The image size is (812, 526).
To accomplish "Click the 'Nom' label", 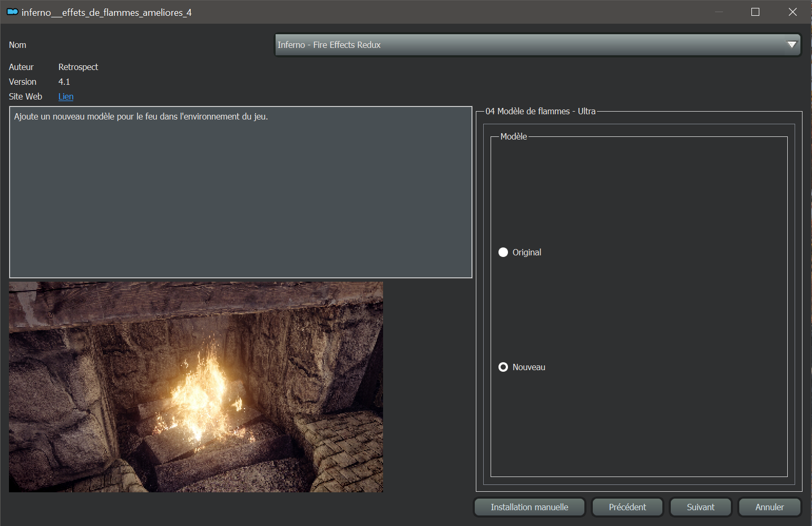I will (17, 45).
